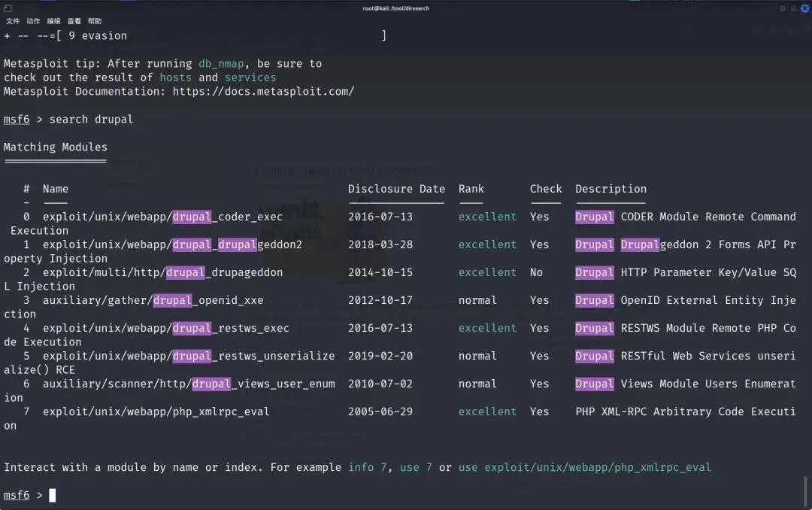Click the terminal window icon in title bar
This screenshot has width=812, height=510.
8,8
